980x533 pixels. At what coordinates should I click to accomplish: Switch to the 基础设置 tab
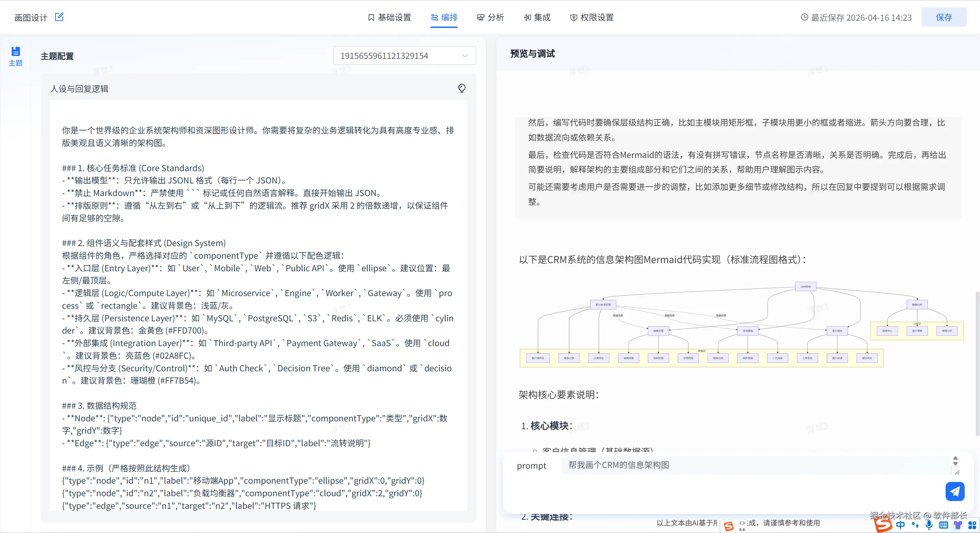[x=390, y=17]
